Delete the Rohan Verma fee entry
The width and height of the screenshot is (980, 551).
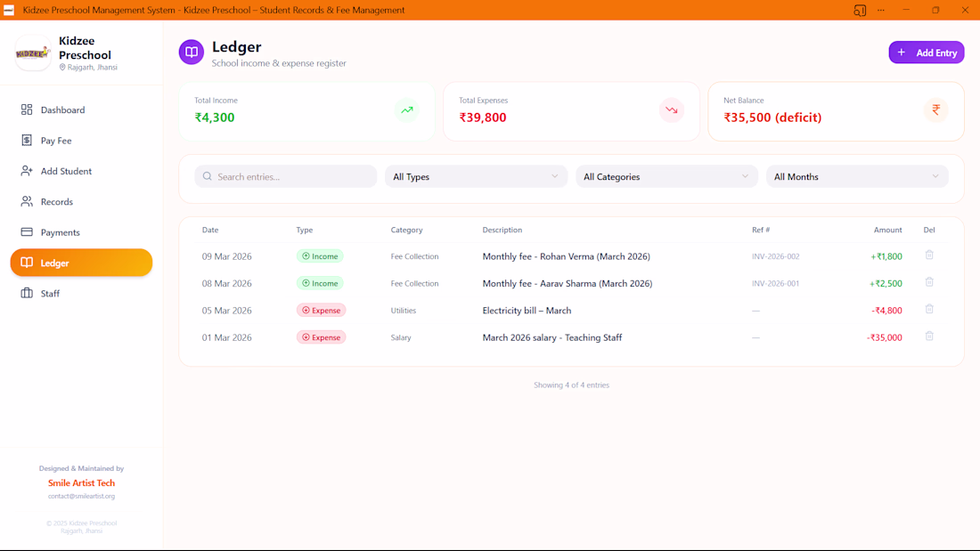(929, 255)
